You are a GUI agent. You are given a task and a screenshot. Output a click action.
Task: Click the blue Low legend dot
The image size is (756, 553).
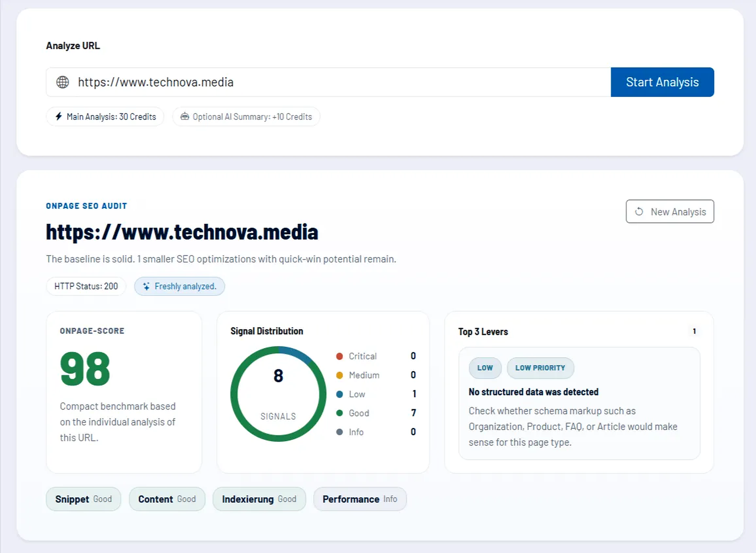click(339, 394)
